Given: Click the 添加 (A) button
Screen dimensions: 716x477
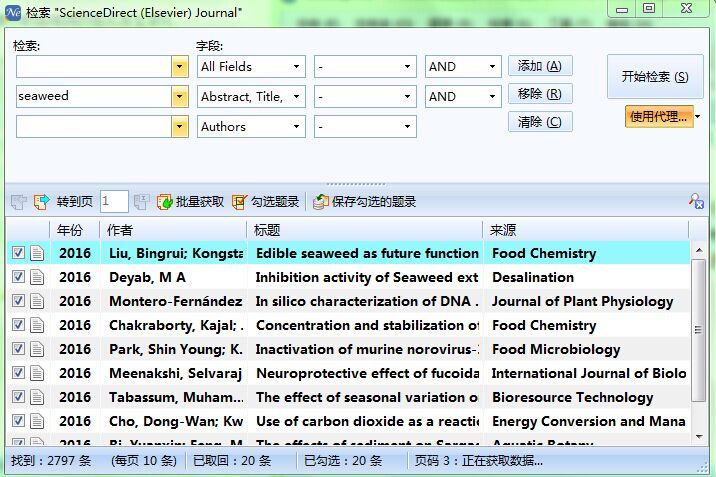Looking at the screenshot, I should point(540,66).
